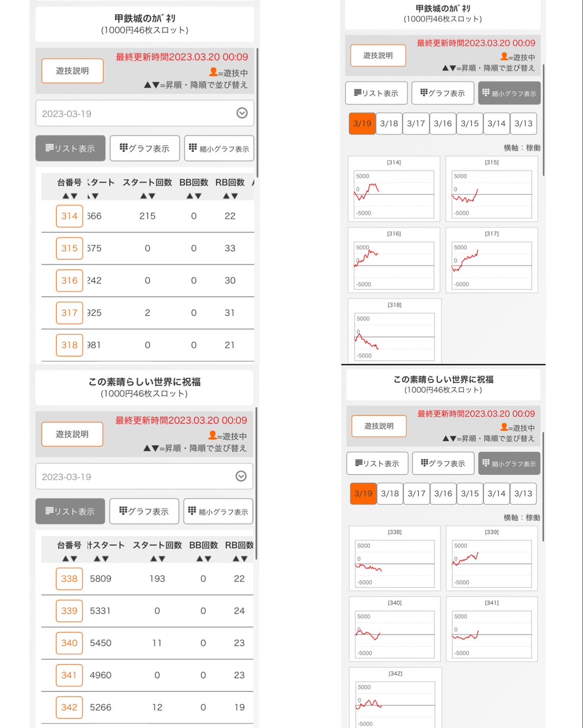
Task: Open the [316] mini graph thumbnail
Action: [394, 260]
